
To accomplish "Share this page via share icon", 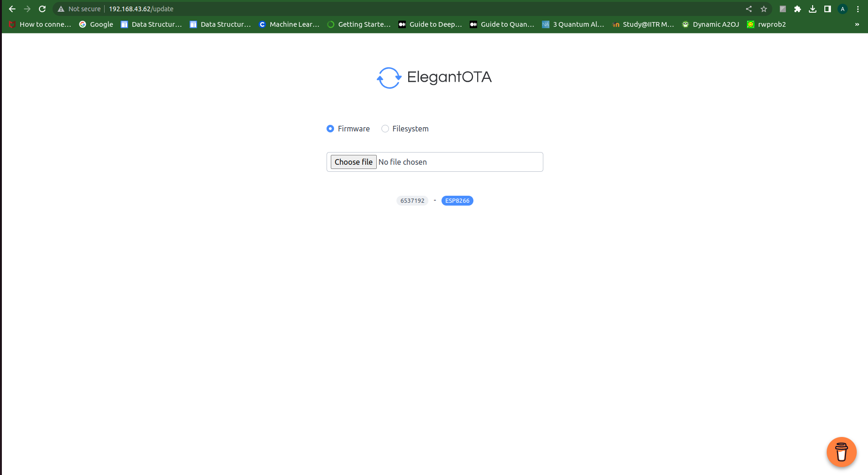I will 749,9.
